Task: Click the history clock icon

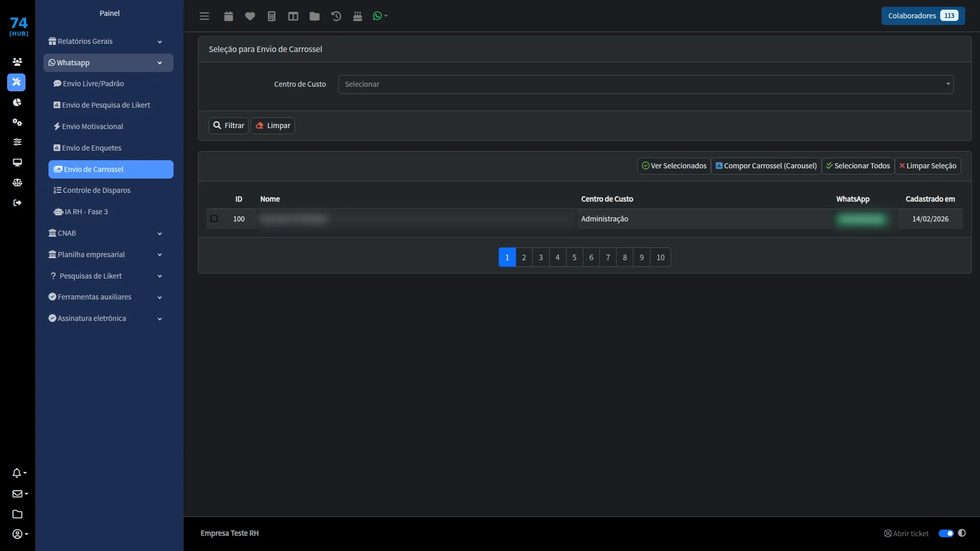Action: [336, 16]
